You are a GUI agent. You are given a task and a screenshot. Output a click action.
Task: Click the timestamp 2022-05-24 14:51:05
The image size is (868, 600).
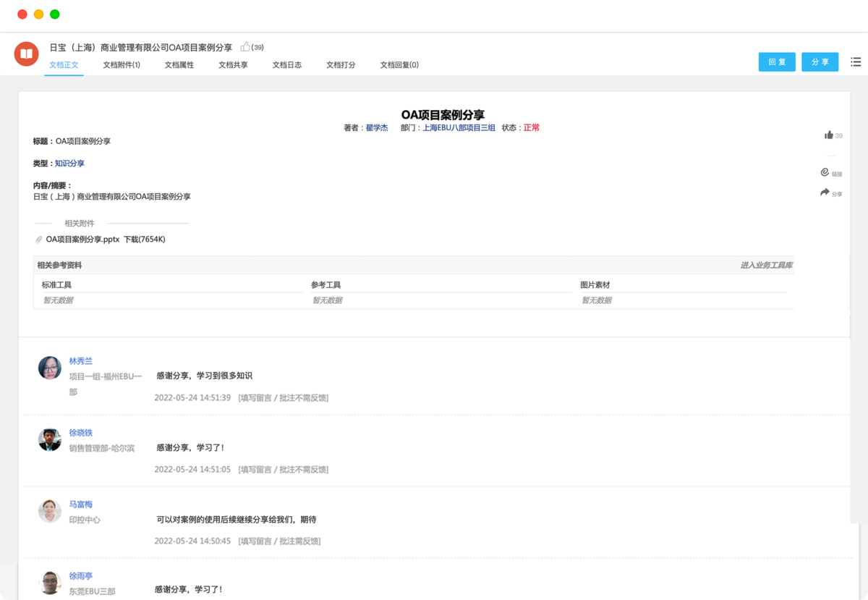[x=192, y=469]
